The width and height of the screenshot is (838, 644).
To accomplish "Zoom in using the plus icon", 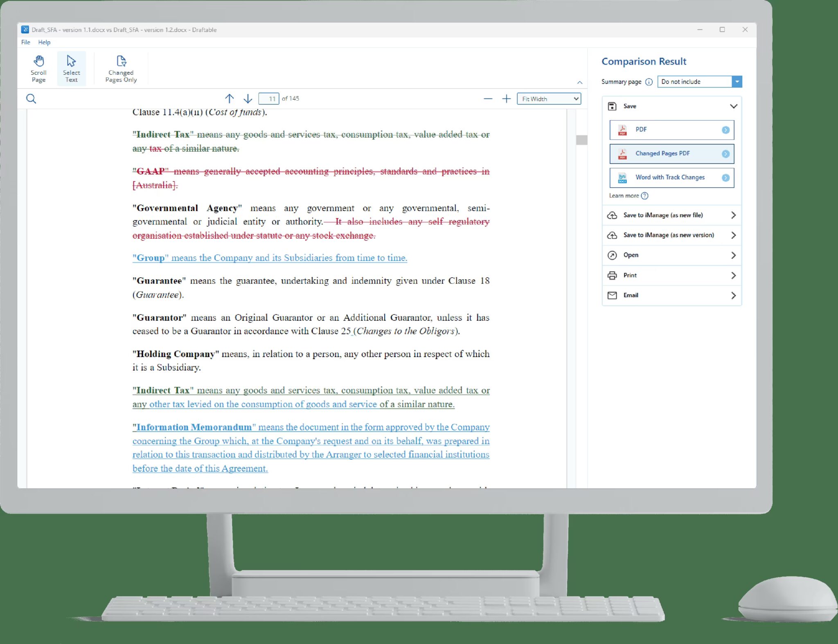I will [506, 99].
